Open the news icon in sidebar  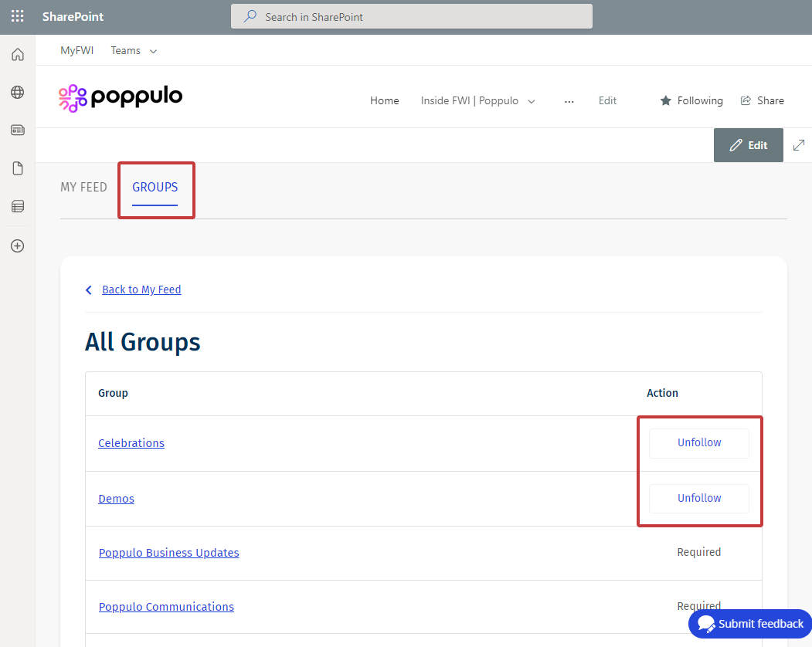[x=17, y=130]
